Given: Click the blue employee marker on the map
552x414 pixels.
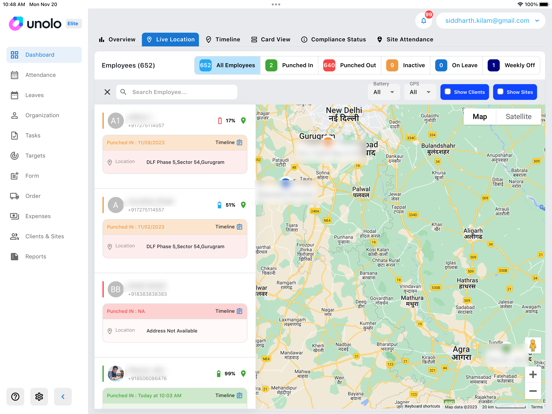Looking at the screenshot, I should click(286, 182).
